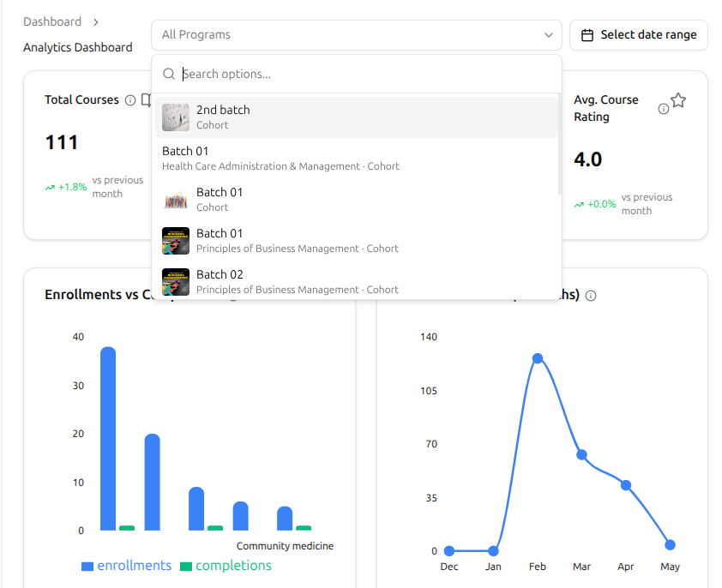
Task: Open the Select date range button
Action: (x=639, y=35)
